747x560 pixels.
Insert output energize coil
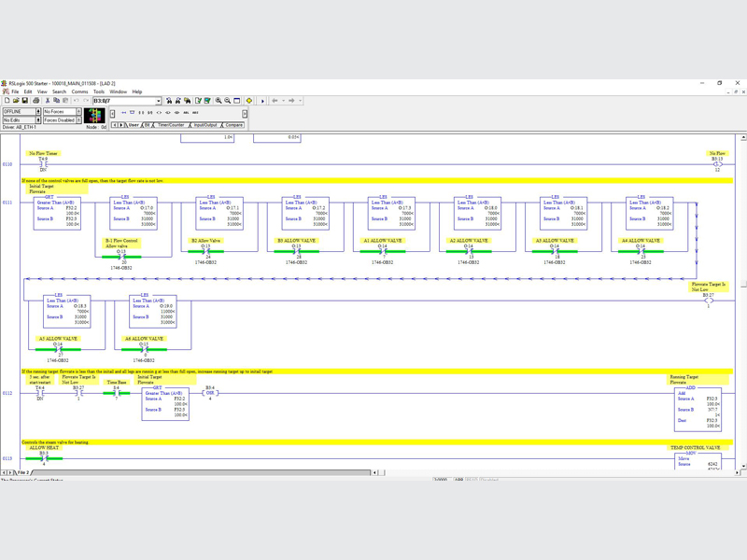click(159, 113)
